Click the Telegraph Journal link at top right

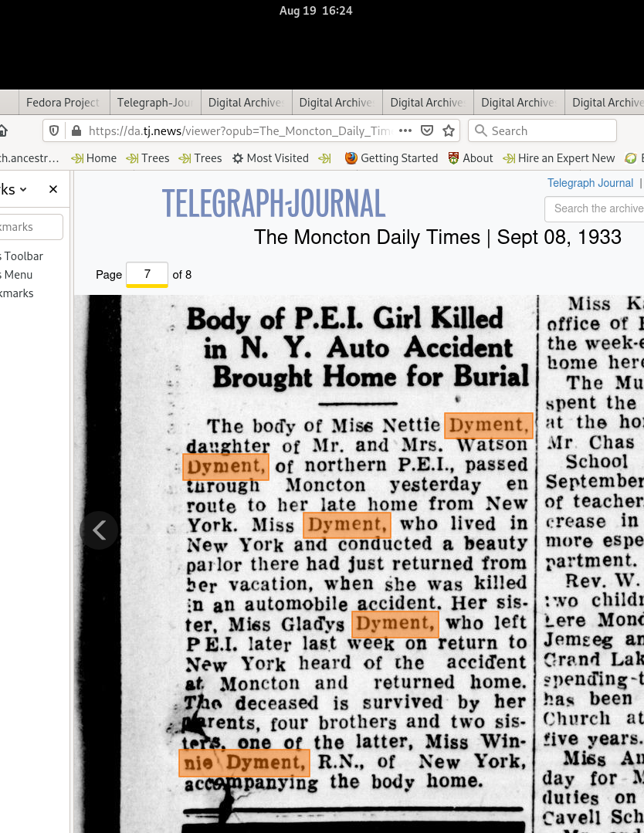(x=590, y=183)
